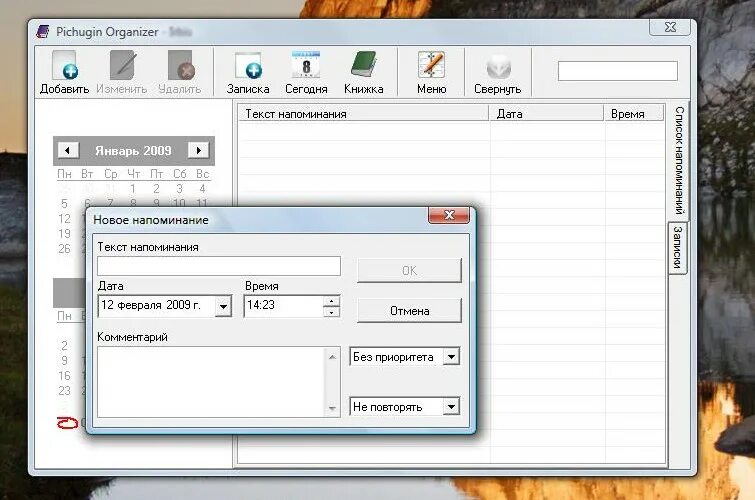Select January 3 in the calendar
This screenshot has width=755, height=500.
click(x=179, y=188)
